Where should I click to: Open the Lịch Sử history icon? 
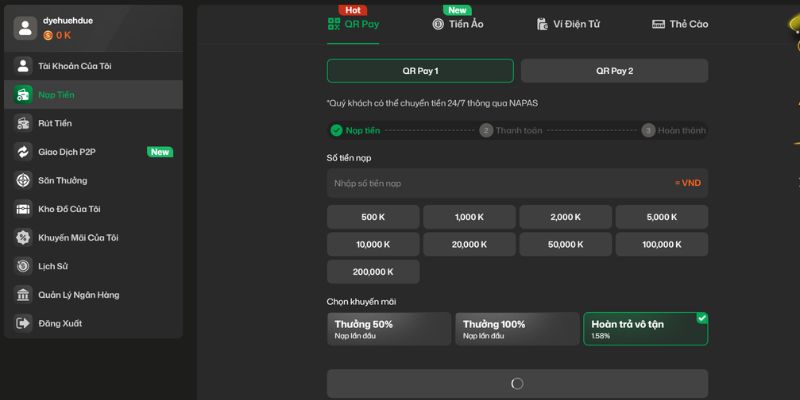(23, 266)
